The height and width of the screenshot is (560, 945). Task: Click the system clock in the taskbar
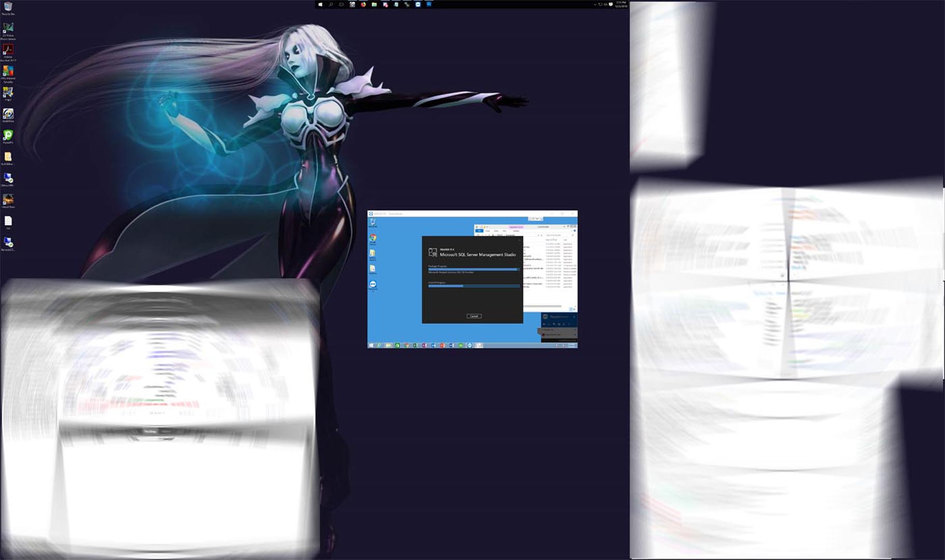(x=621, y=4)
